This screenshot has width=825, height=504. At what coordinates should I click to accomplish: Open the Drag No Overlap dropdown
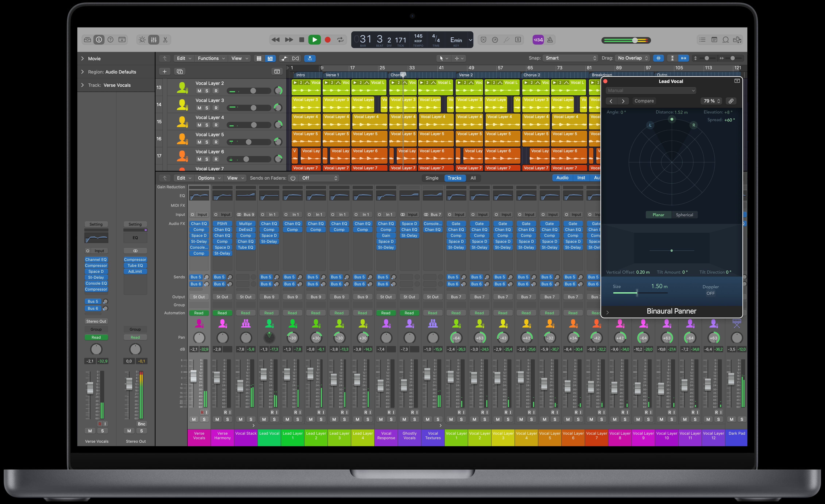(632, 58)
